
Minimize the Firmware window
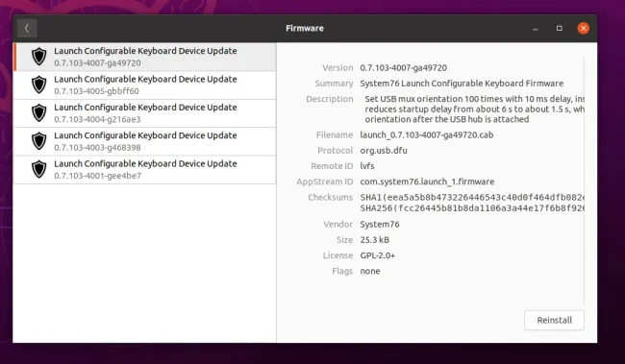pos(536,29)
